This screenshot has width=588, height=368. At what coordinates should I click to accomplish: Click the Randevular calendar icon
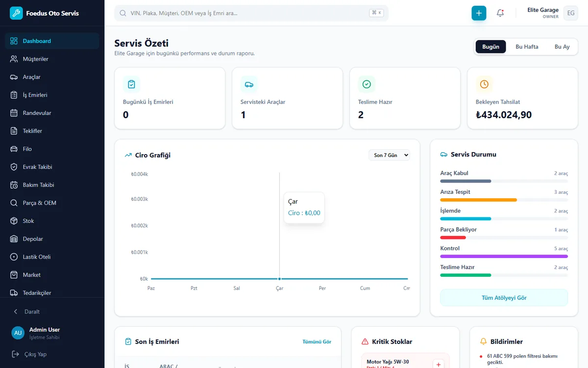[14, 113]
